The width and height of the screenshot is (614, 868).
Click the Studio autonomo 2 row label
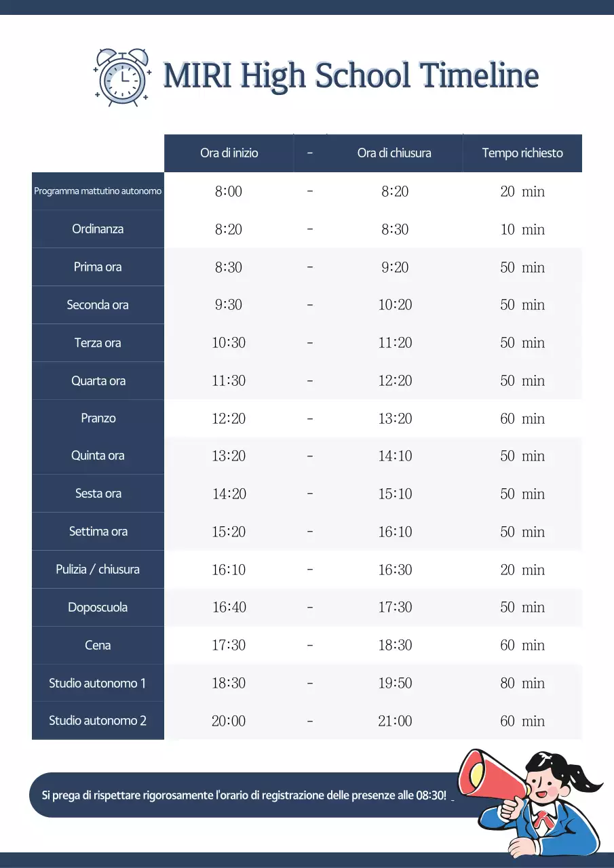[x=98, y=721]
